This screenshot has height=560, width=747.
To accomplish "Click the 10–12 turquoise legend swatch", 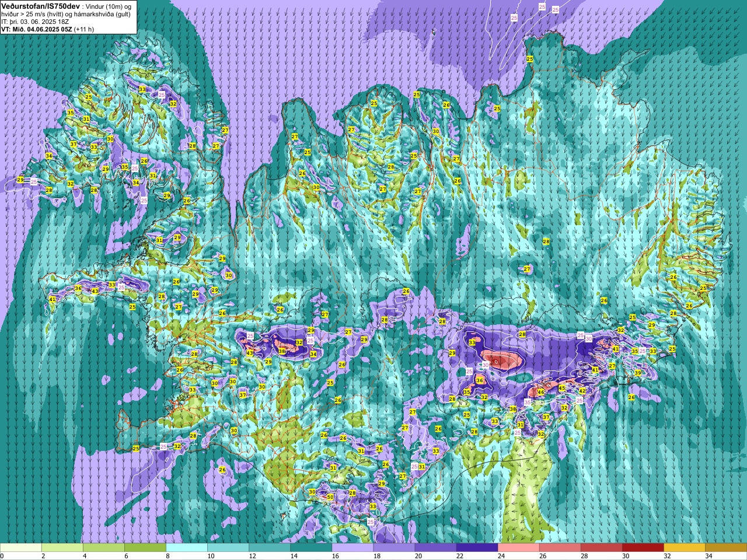I will tap(228, 548).
